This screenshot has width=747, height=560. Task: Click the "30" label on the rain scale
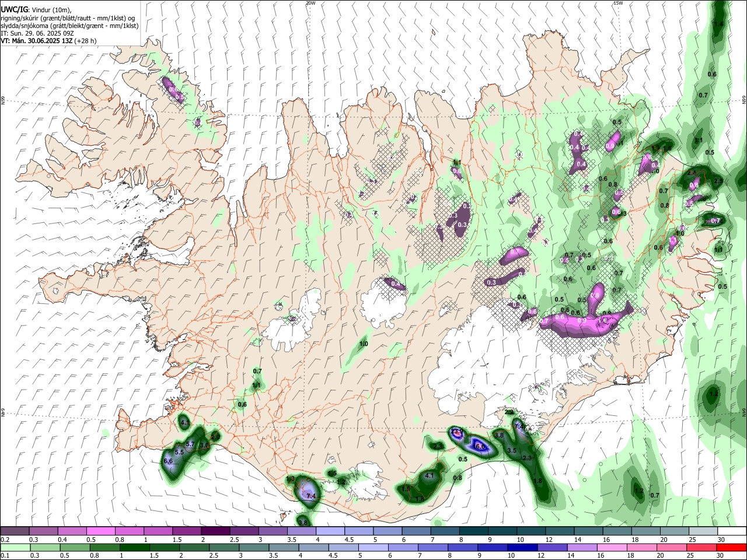[721, 555]
